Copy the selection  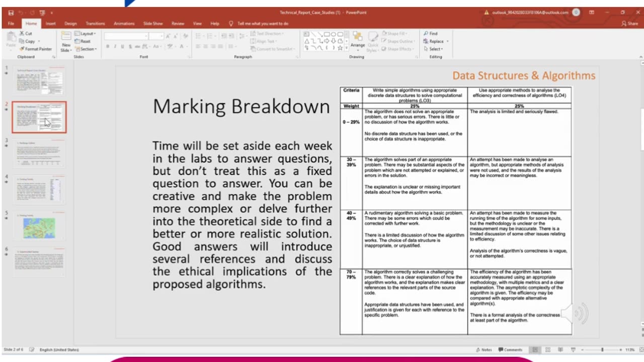pos(28,41)
